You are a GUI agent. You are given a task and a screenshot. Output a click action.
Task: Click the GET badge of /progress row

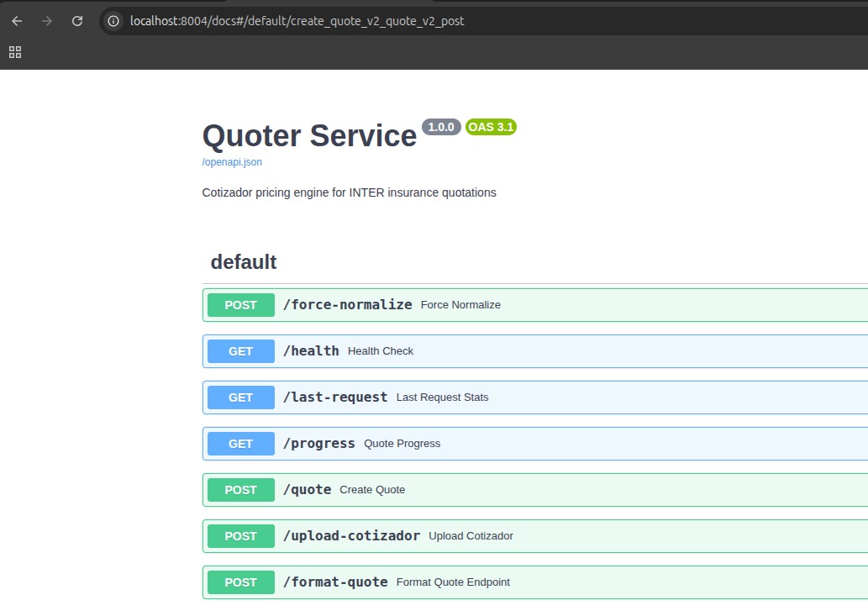click(241, 444)
